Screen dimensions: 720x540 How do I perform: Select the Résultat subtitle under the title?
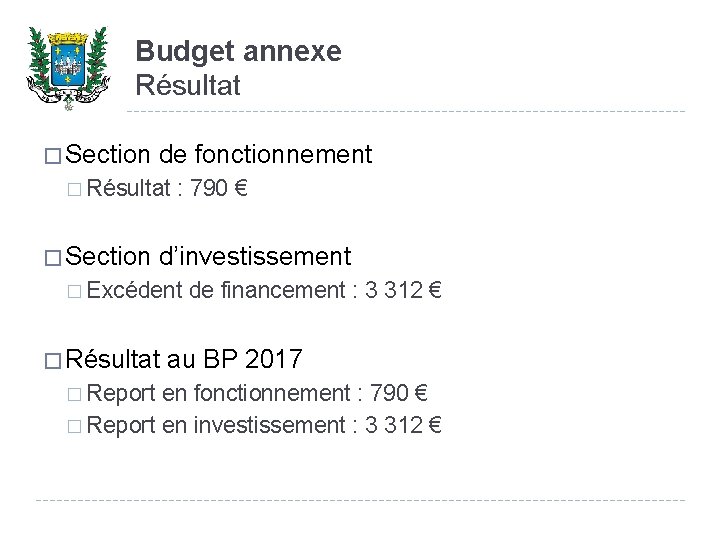(x=188, y=86)
